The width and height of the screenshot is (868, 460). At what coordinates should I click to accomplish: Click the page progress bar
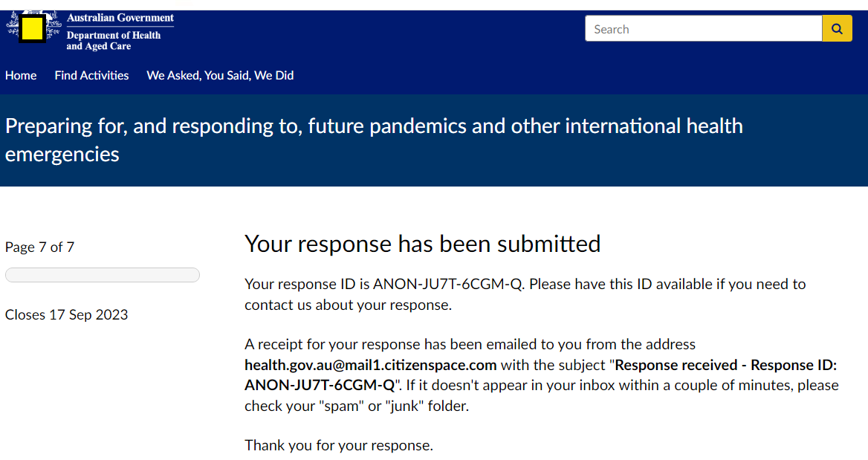(x=103, y=275)
